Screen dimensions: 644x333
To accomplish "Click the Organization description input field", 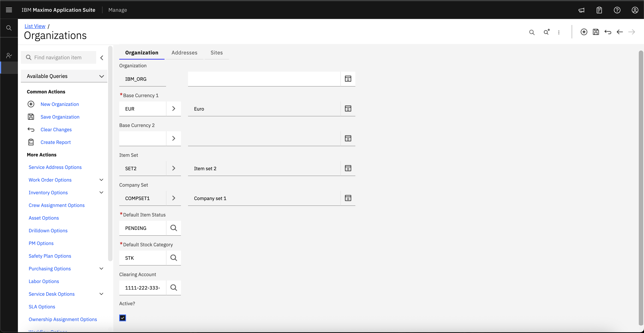I will 264,79.
